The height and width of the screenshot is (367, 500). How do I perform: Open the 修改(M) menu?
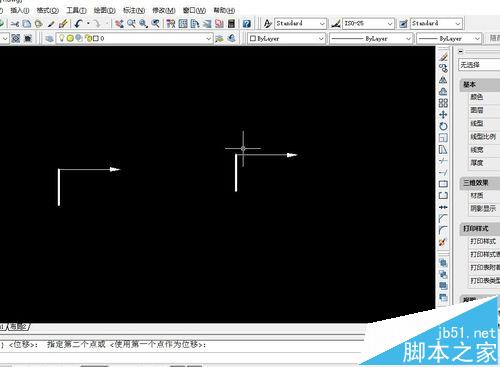tap(164, 10)
